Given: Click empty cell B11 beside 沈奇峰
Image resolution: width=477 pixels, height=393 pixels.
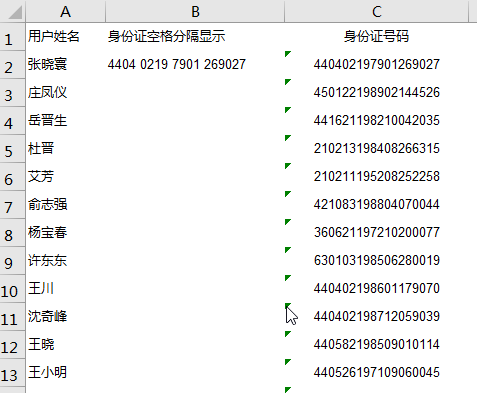Looking at the screenshot, I should tap(195, 317).
